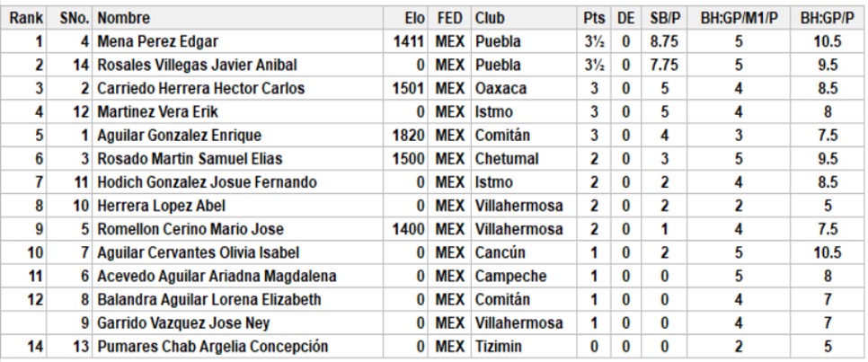Click the SB/P column header
The width and height of the screenshot is (868, 362).
point(664,18)
